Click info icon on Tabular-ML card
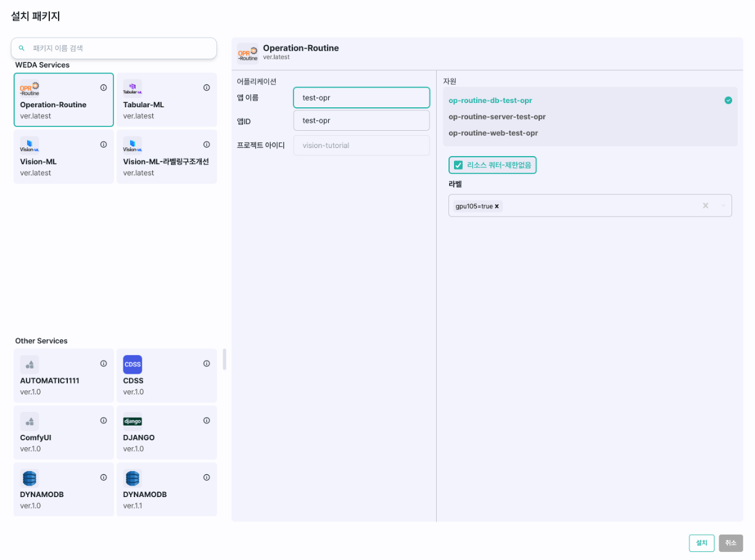This screenshot has width=755, height=560. point(207,88)
